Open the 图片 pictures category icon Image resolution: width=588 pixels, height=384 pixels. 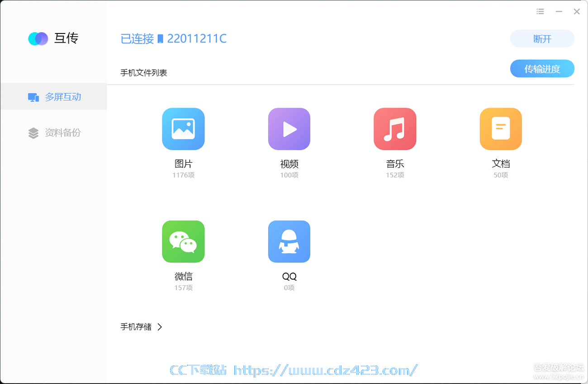[183, 129]
